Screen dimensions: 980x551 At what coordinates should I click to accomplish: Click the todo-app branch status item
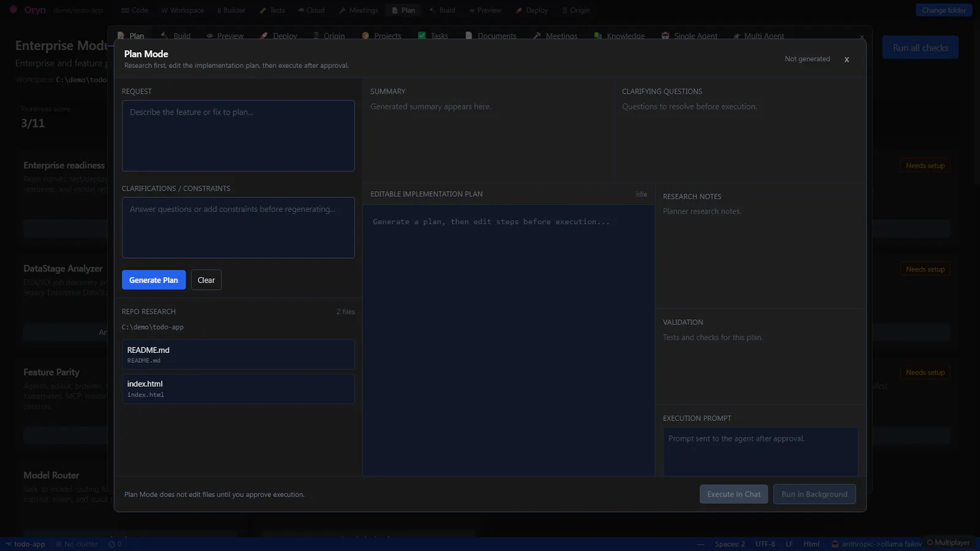tap(25, 544)
